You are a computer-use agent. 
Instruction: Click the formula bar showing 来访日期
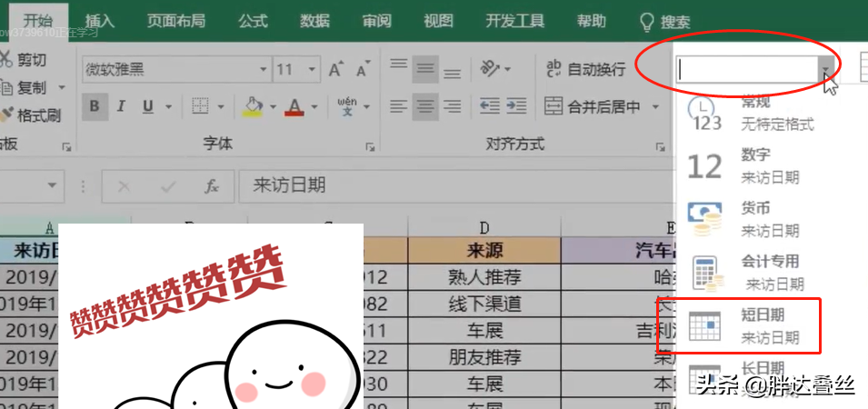456,186
